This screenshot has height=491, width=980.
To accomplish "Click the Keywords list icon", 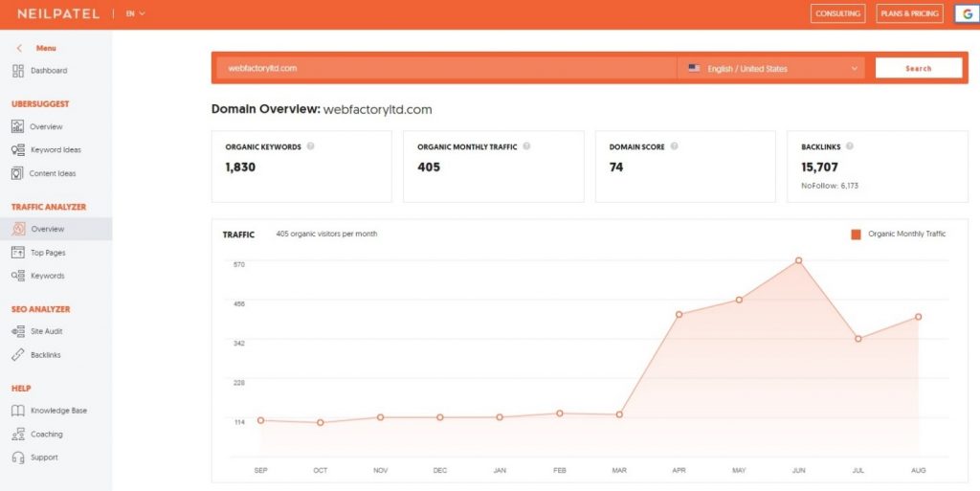I will 18,276.
